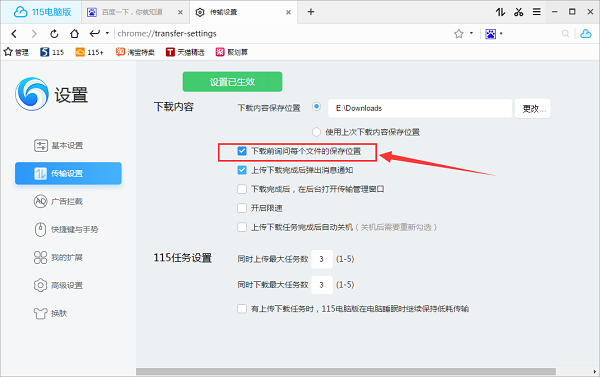The image size is (600, 377).
Task: Click the search magnifier icon
Action: [x=565, y=34]
